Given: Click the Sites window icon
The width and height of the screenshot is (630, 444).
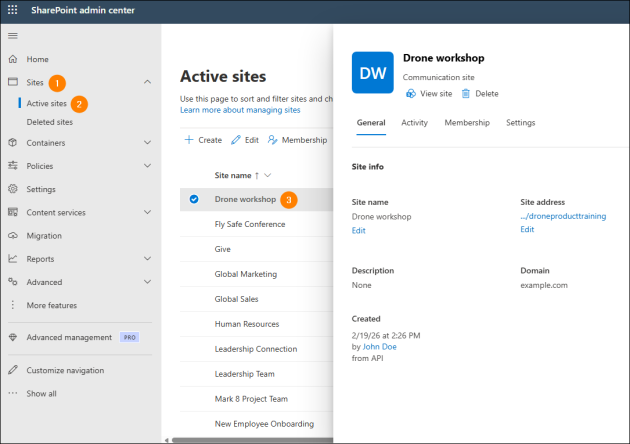Looking at the screenshot, I should point(13,82).
